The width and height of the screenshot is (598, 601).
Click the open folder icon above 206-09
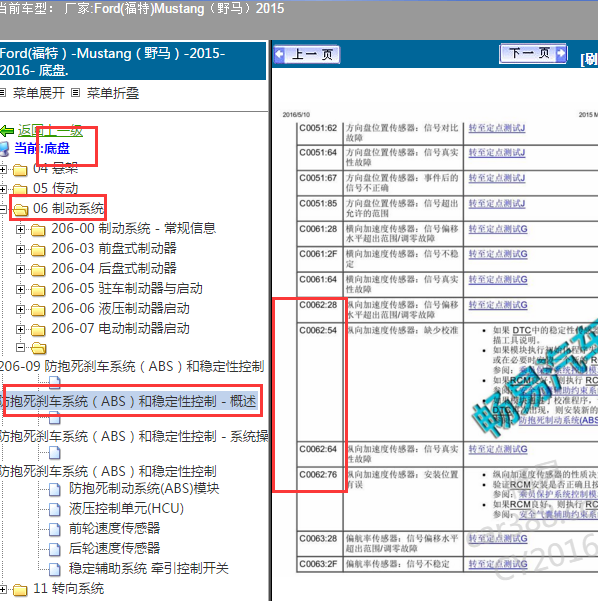(x=38, y=348)
